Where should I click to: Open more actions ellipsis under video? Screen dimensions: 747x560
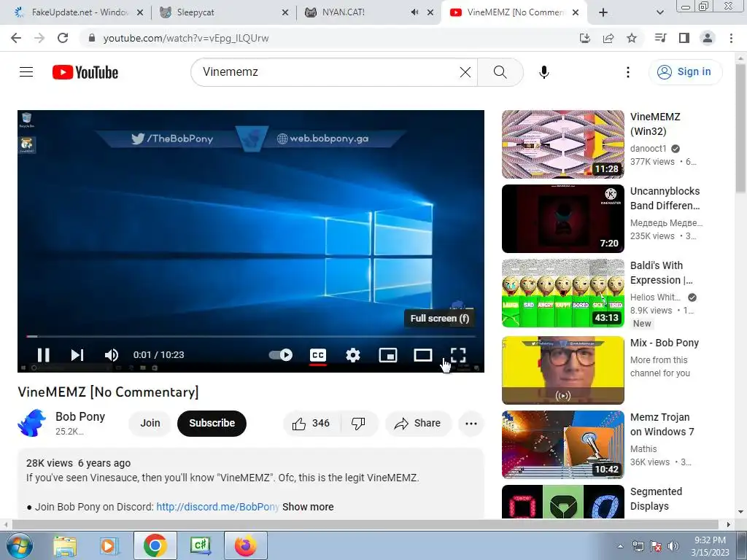(471, 424)
